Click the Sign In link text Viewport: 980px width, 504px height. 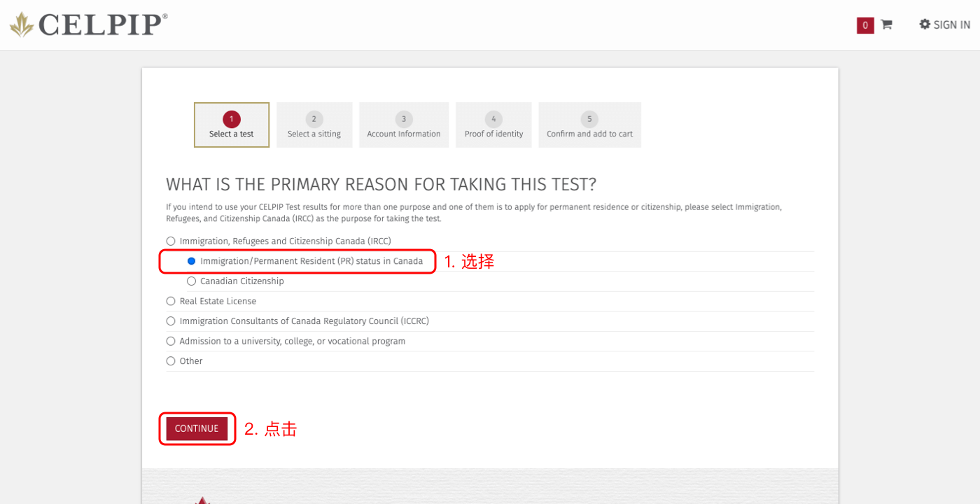click(951, 25)
